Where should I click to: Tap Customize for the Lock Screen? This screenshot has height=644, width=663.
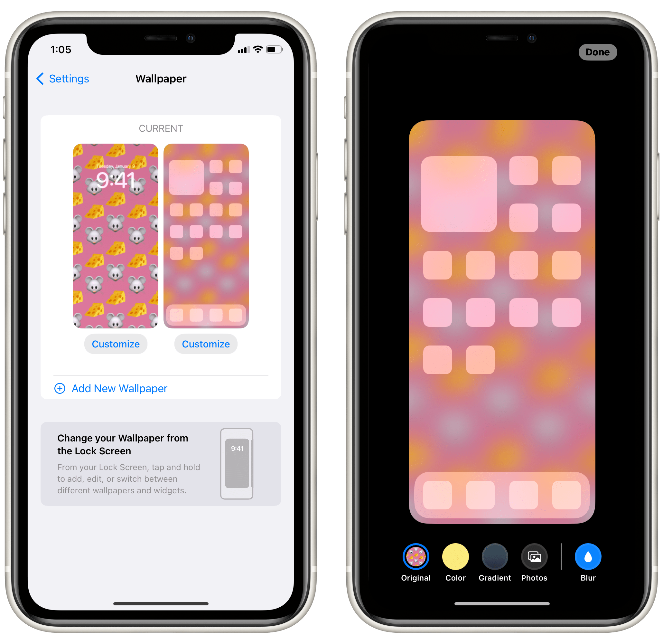116,345
